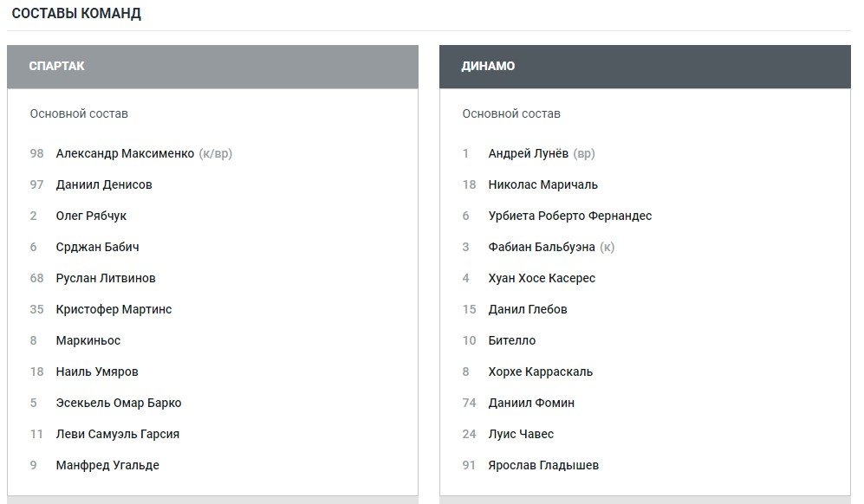
Task: Click Хорхе Карраскаль in lineup
Action: click(x=541, y=372)
